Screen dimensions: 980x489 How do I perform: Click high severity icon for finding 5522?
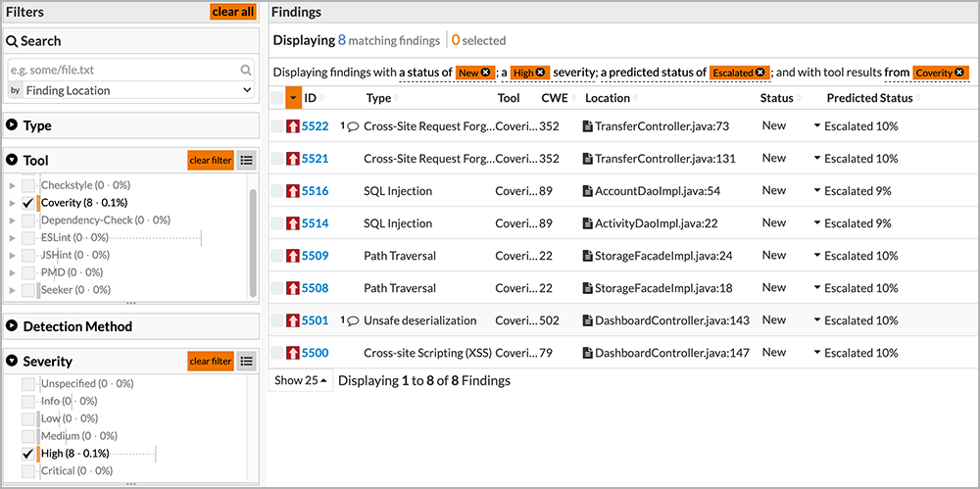[x=293, y=126]
